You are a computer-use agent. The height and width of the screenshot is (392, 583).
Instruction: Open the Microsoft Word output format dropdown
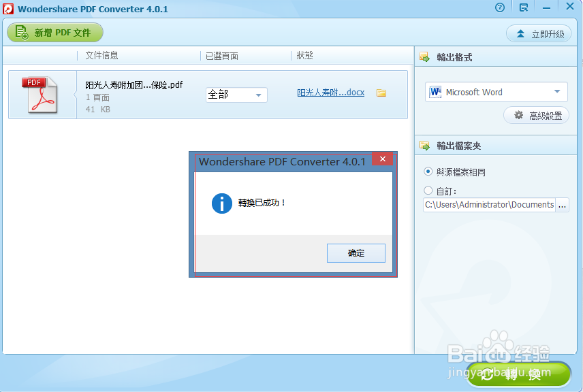(x=556, y=92)
